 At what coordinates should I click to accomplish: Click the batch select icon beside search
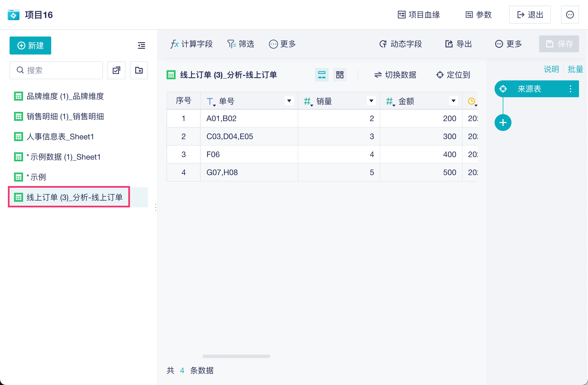click(116, 70)
